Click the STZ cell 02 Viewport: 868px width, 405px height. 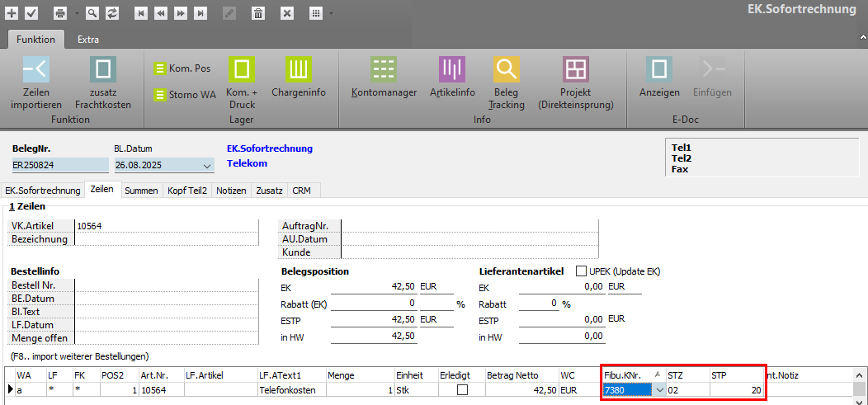click(687, 390)
